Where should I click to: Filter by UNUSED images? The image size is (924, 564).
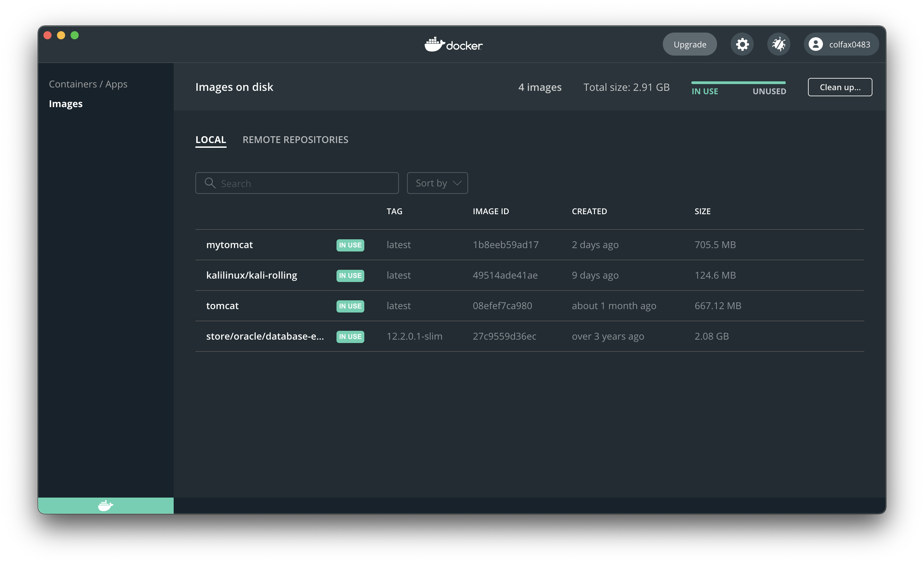pyautogui.click(x=769, y=92)
